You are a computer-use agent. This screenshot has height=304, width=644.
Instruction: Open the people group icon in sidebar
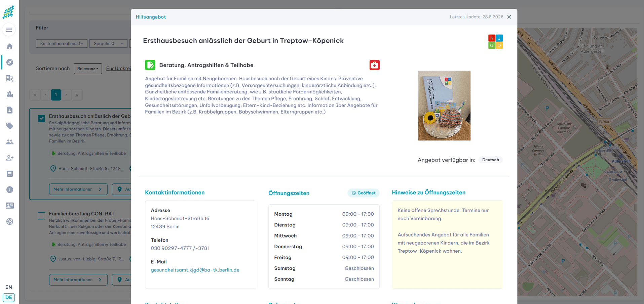[x=10, y=142]
